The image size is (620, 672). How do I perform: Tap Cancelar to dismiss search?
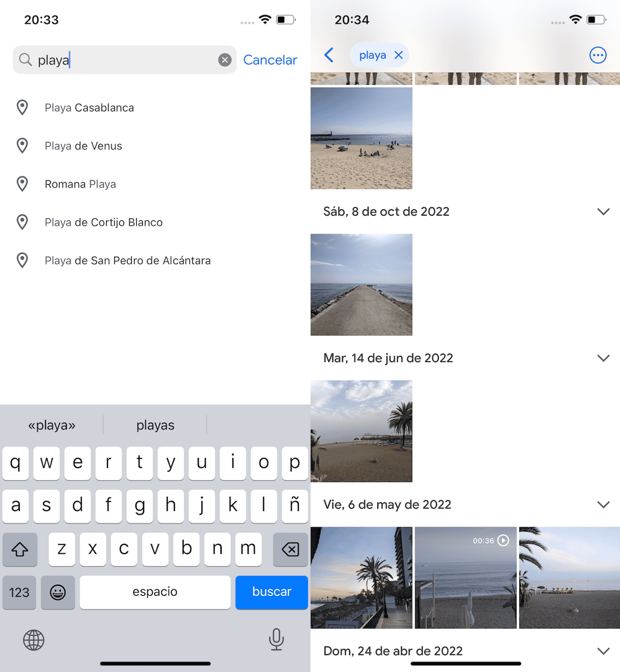pyautogui.click(x=270, y=60)
